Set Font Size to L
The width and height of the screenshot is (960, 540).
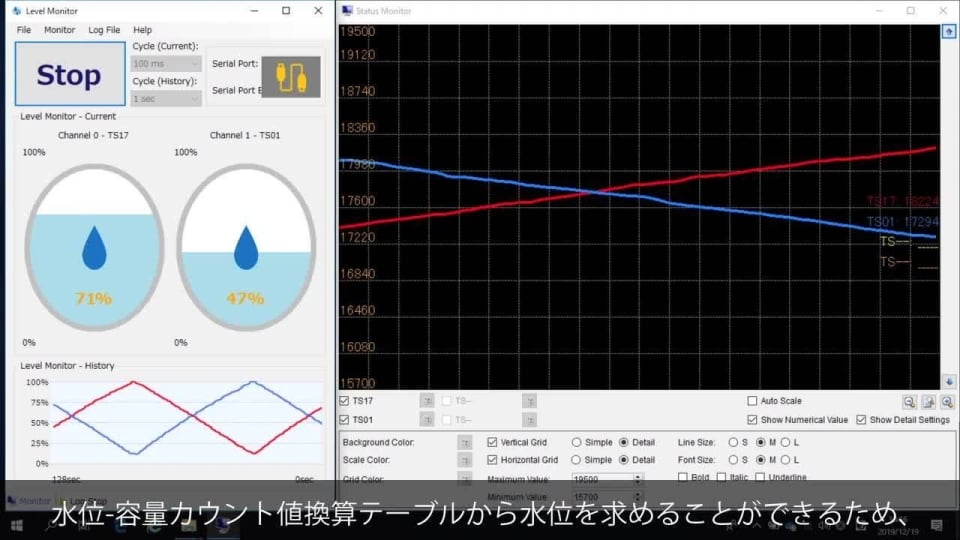click(786, 460)
